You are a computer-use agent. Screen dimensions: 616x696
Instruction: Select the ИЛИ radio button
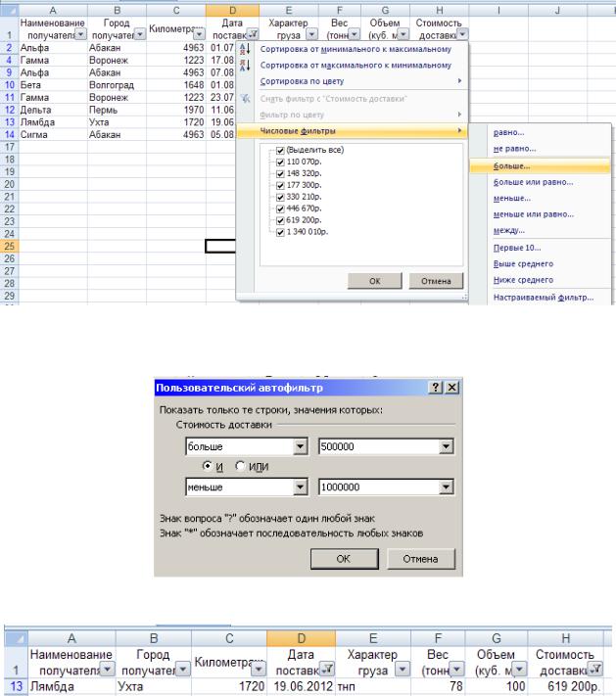pyautogui.click(x=240, y=466)
